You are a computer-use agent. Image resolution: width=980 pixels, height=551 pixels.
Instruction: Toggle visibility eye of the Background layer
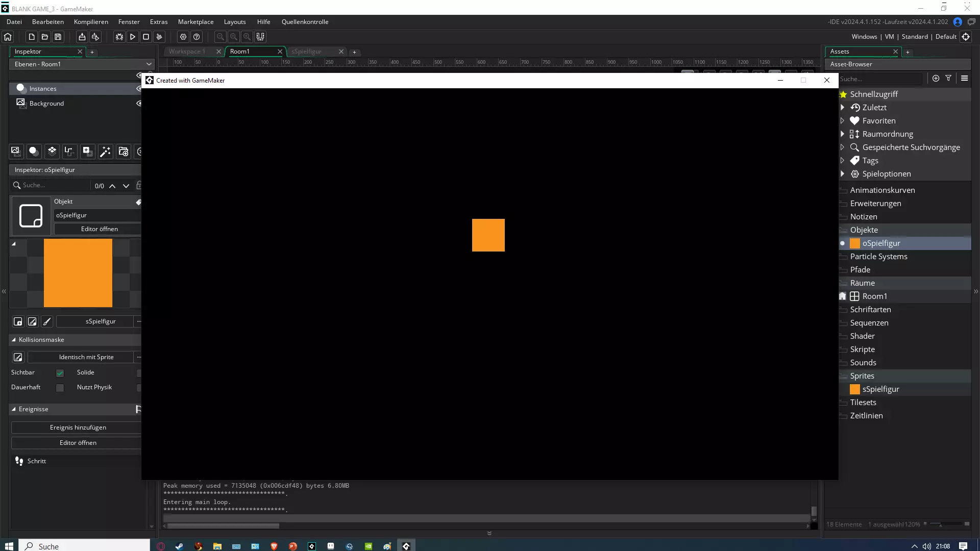[x=139, y=103]
